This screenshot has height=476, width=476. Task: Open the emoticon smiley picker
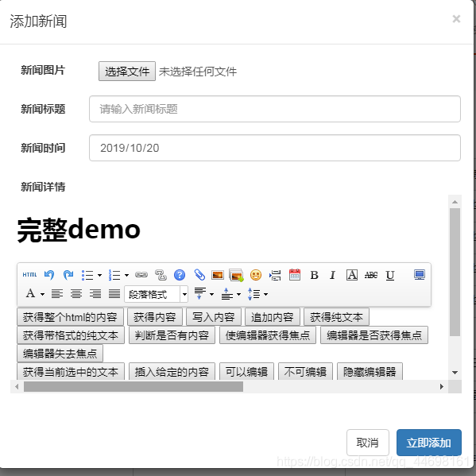coord(256,275)
